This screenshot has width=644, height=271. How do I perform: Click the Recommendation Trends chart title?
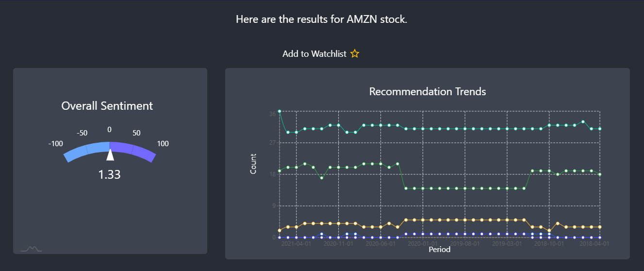[428, 91]
